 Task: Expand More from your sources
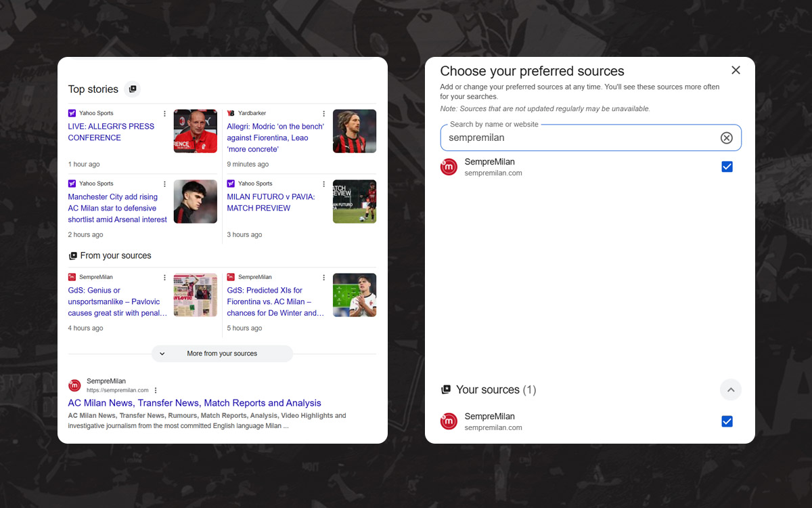[222, 353]
